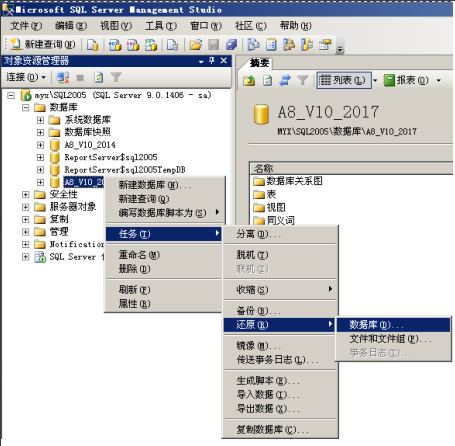
Task: Open the 社区(C) menu
Action: pos(250,26)
